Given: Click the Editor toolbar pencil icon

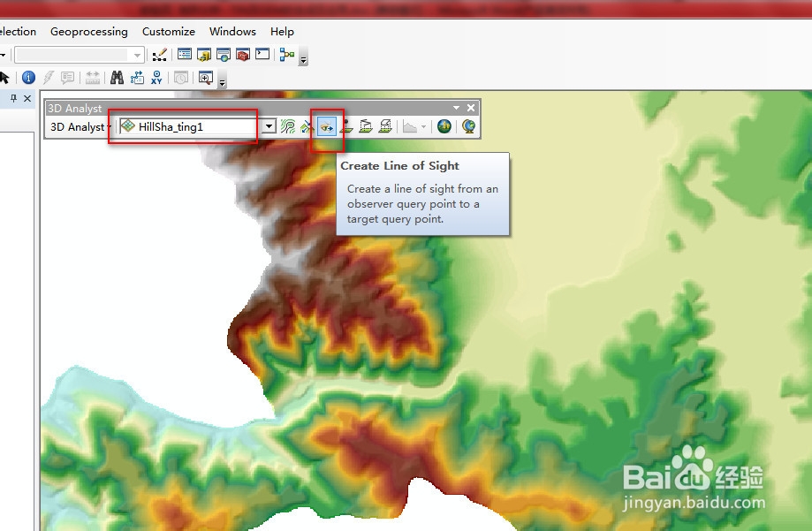Looking at the screenshot, I should tap(160, 55).
